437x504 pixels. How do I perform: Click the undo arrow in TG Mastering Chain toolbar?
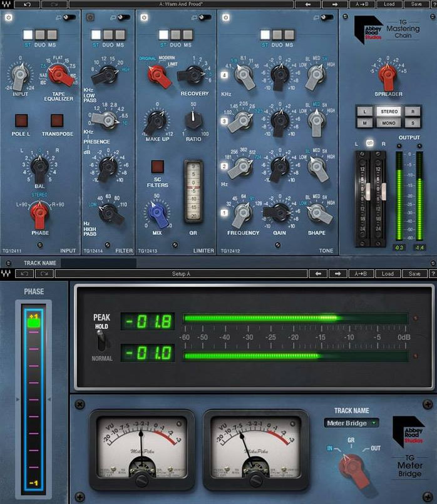(28, 4)
